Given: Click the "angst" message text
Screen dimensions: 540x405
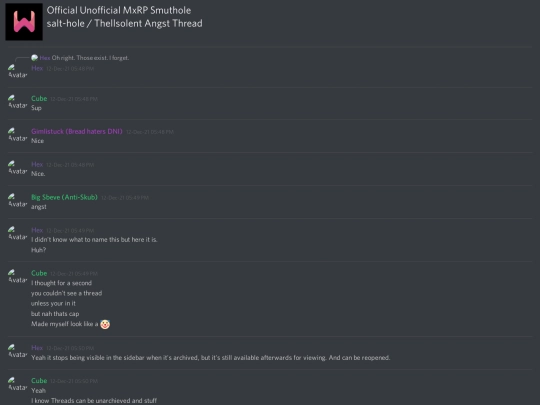Looking at the screenshot, I should click(39, 207).
